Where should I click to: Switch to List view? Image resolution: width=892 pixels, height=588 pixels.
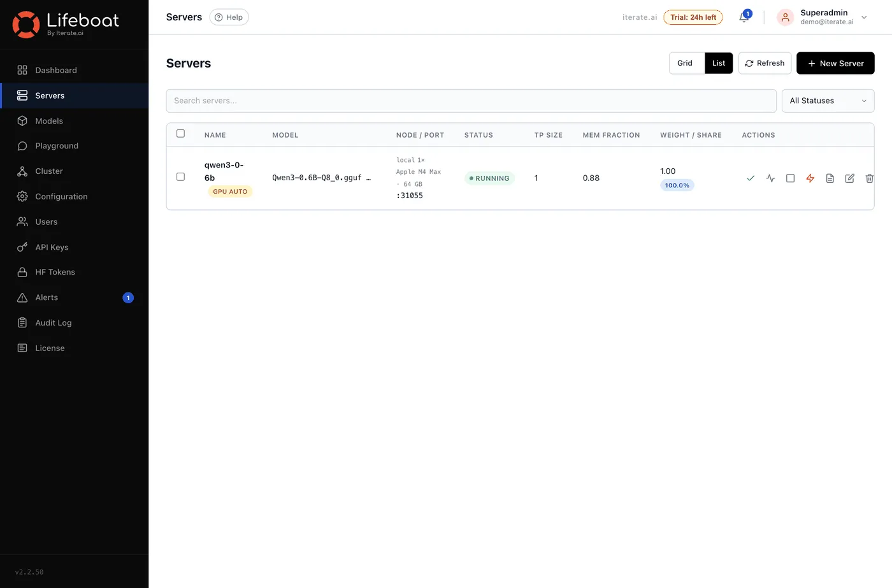(719, 63)
